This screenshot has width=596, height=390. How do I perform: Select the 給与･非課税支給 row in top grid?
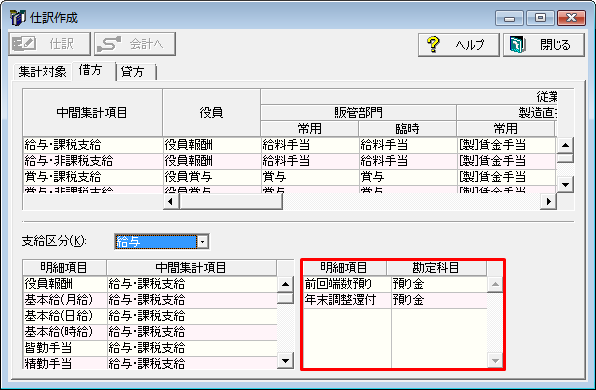(289, 161)
